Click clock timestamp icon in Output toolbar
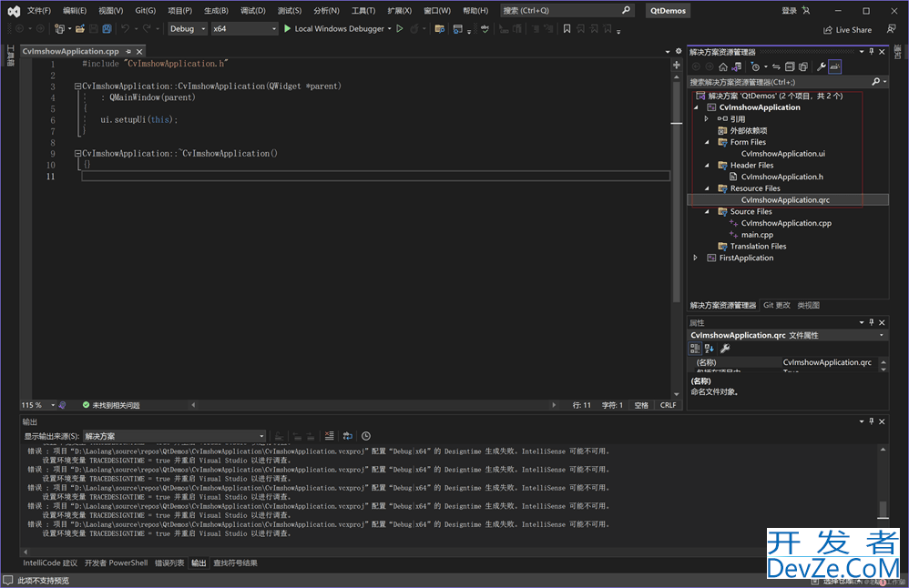 click(x=366, y=436)
